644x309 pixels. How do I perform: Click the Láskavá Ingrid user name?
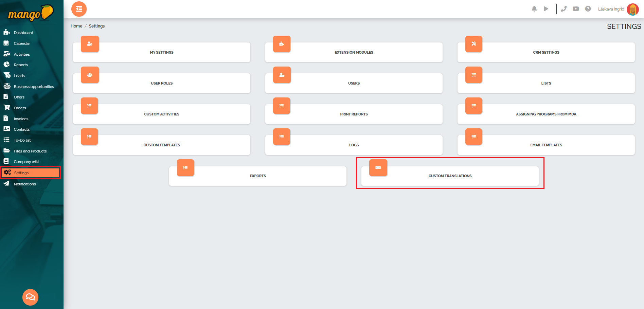(x=611, y=9)
